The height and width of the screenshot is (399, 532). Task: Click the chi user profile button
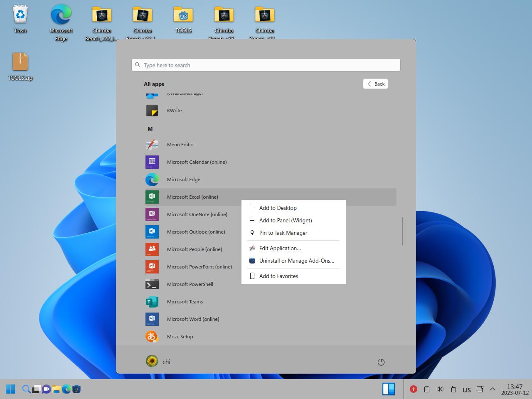[x=158, y=362]
